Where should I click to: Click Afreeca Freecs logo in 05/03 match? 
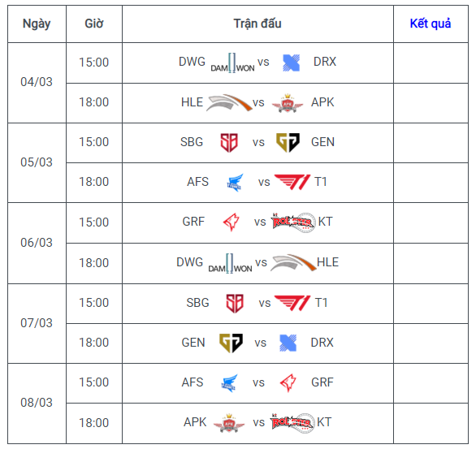[236, 183]
